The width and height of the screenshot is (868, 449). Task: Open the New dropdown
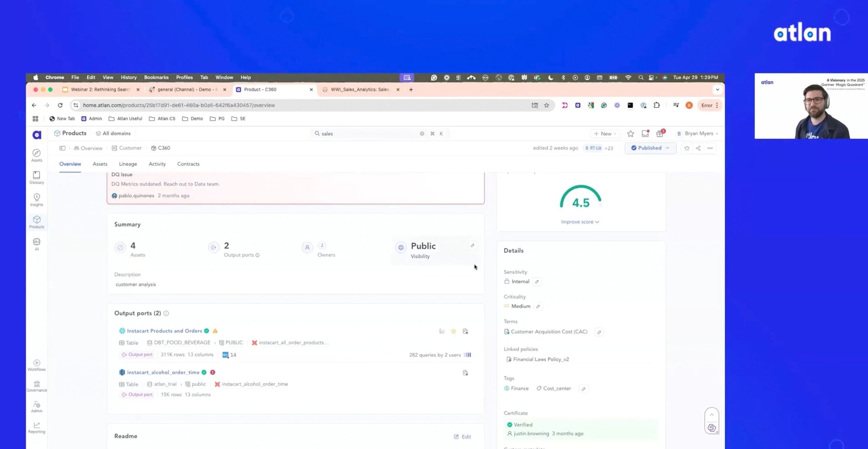point(605,134)
